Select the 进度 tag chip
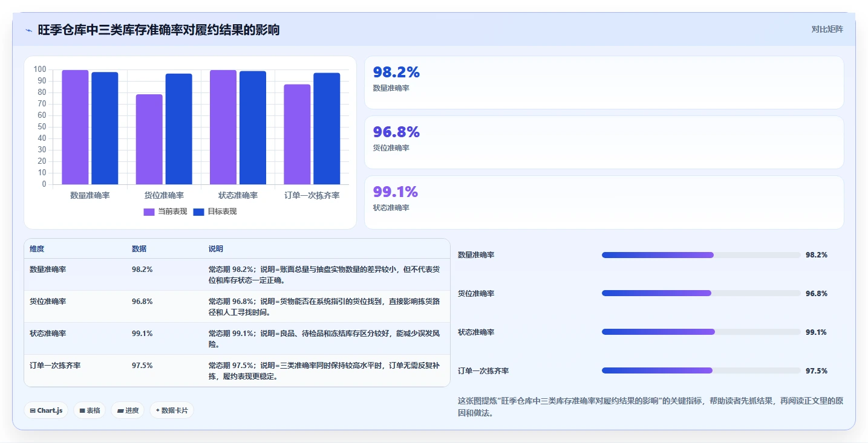Viewport: 868px width, 443px height. (x=128, y=410)
